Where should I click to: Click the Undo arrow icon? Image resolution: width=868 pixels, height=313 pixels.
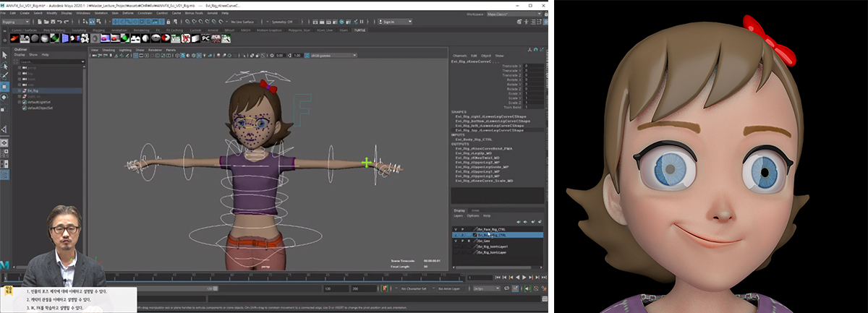tap(59, 22)
